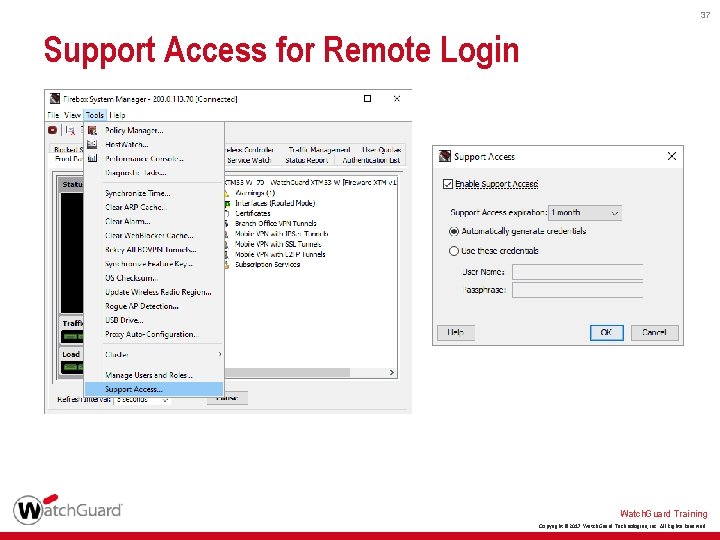Viewport: 720px width, 540px height.
Task: Maximize the Firebox System Manager window
Action: (x=367, y=99)
